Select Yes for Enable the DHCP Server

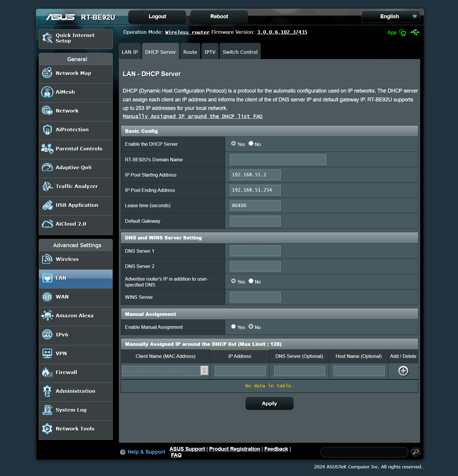pyautogui.click(x=233, y=144)
